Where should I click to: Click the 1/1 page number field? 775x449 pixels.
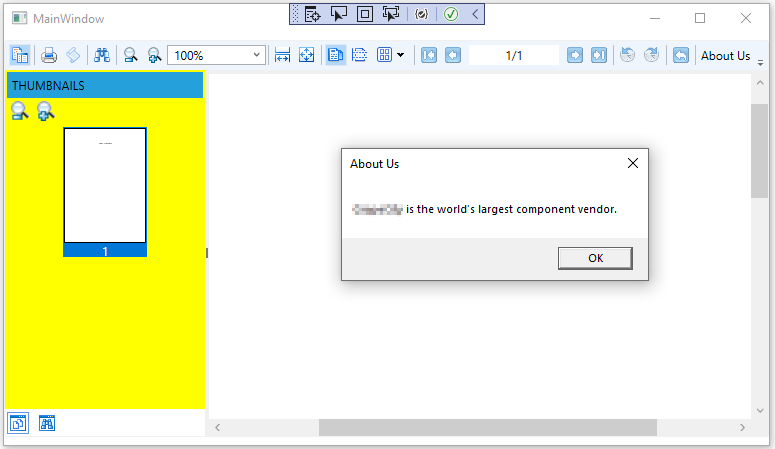click(514, 55)
